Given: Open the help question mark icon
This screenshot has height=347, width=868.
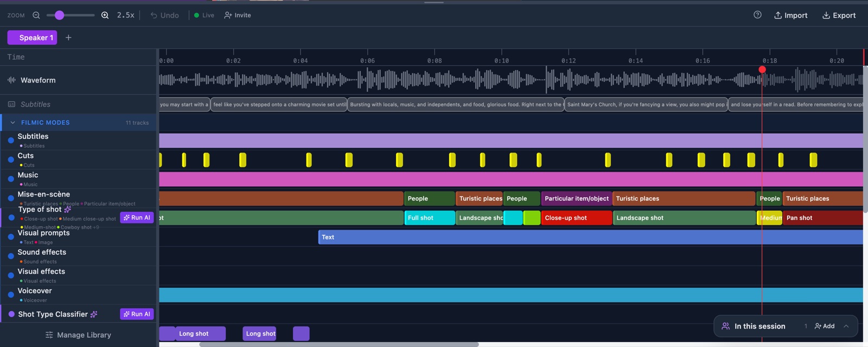Looking at the screenshot, I should point(758,15).
